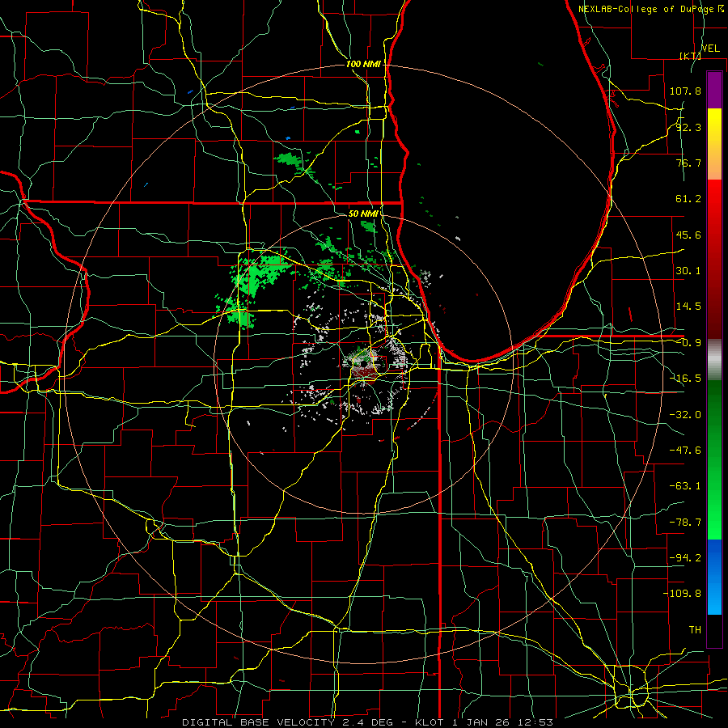Screen dimensions: 728x728
Task: Click the -47.6 legend value
Action: pos(685,451)
